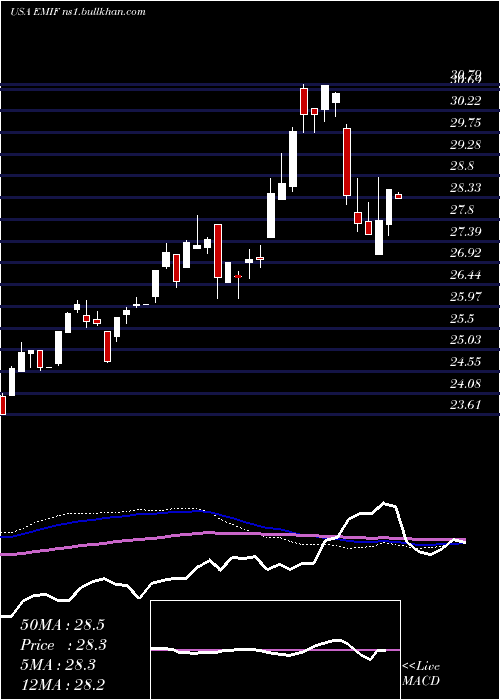Click the tall red candle falling from 29.75
The height and width of the screenshot is (700, 500).
point(347,163)
